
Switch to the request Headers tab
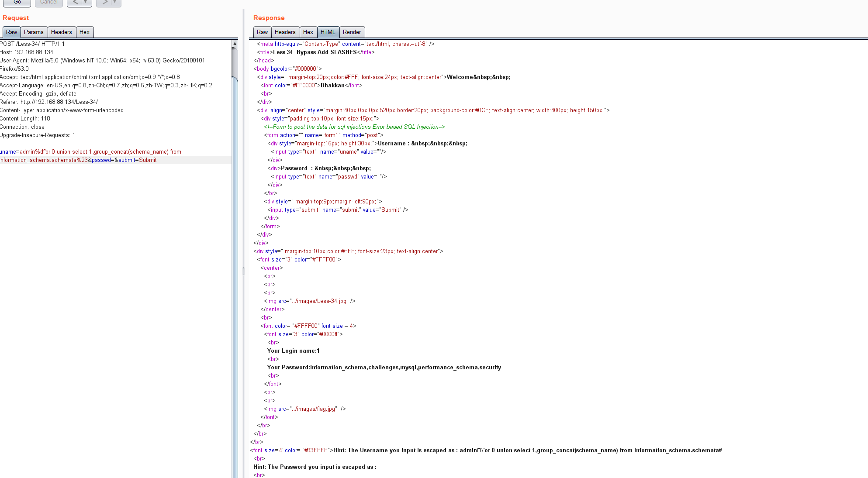[61, 32]
